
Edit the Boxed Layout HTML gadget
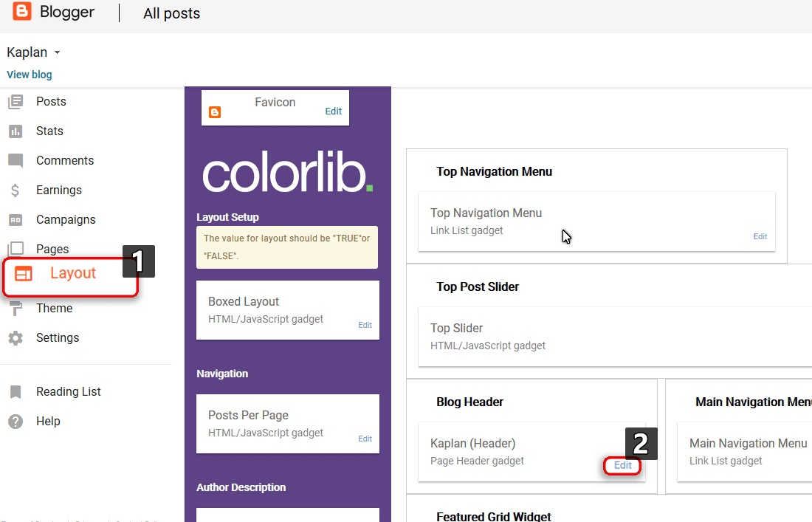(x=365, y=324)
